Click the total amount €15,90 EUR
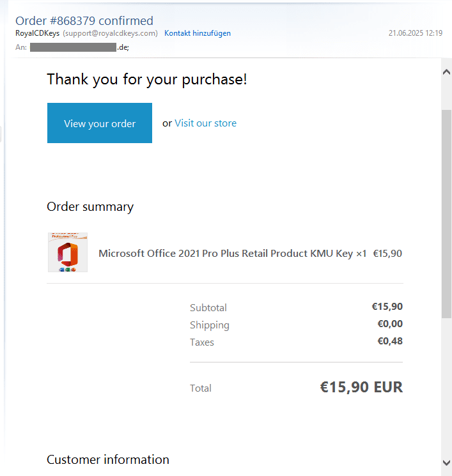The height and width of the screenshot is (476, 452). pos(361,387)
